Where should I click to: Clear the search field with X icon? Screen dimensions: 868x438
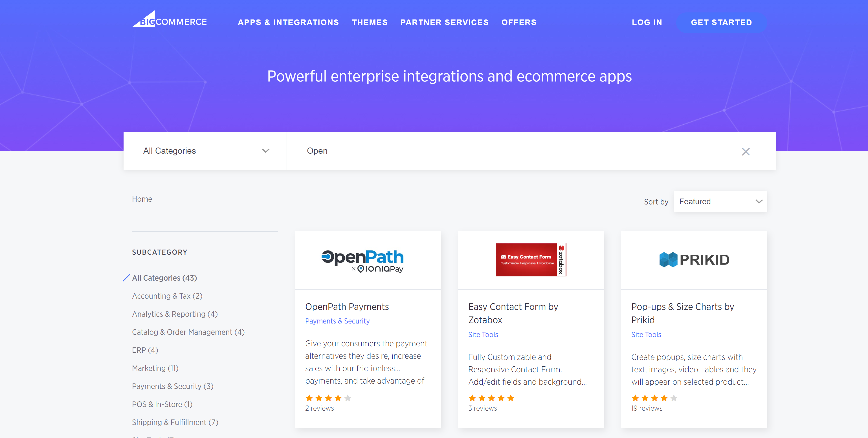click(745, 152)
